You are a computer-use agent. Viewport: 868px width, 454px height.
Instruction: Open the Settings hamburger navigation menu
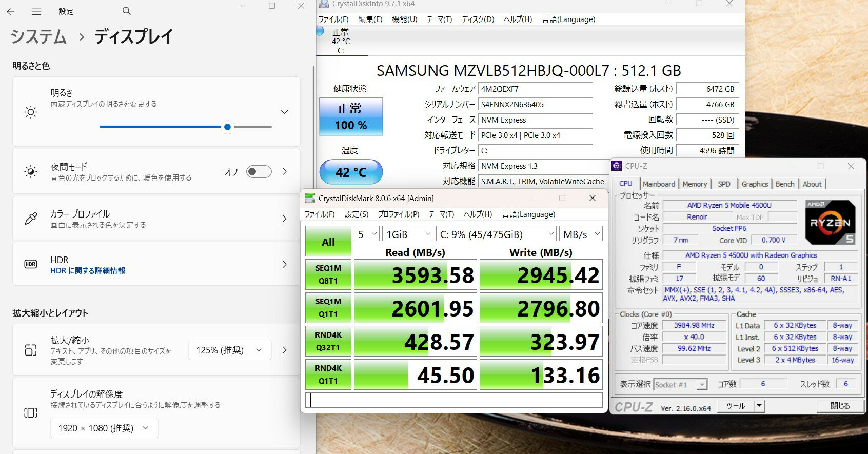coord(36,11)
